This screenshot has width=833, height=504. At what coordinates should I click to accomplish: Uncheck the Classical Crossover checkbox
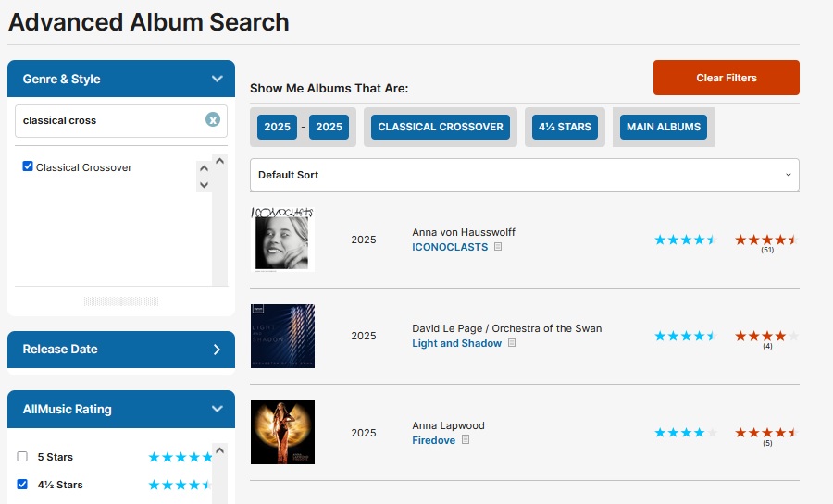click(x=28, y=166)
